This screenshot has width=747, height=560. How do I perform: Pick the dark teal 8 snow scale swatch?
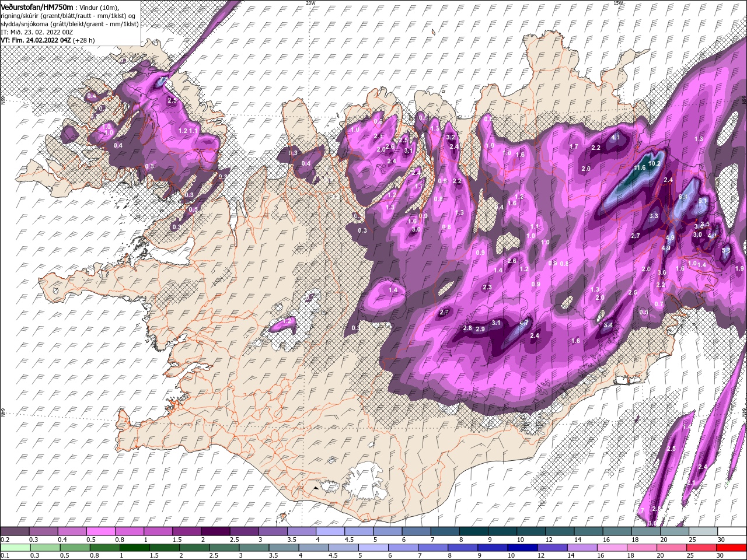click(x=473, y=531)
